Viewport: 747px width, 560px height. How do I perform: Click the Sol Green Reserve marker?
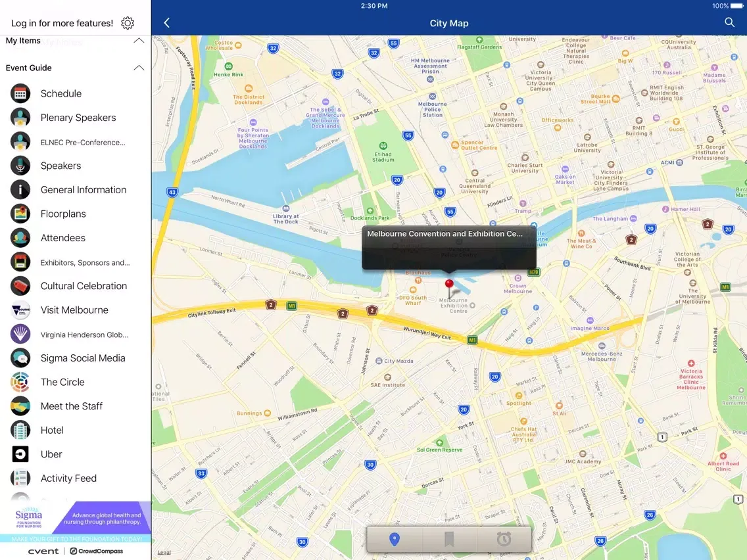point(439,442)
